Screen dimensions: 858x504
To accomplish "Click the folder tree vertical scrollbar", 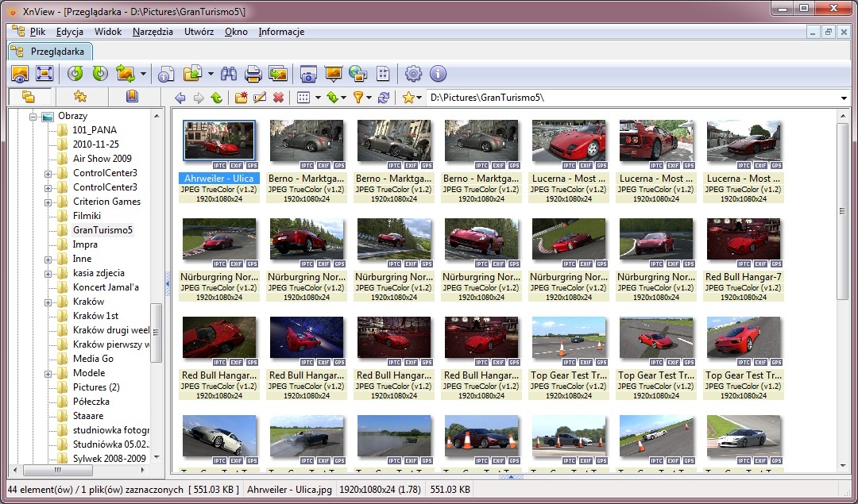I will pyautogui.click(x=157, y=333).
